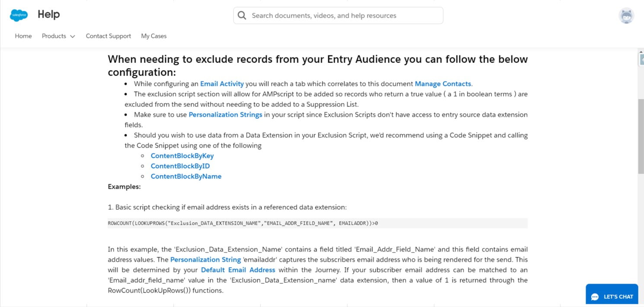
Task: Open the Contact Support page
Action: pos(108,36)
